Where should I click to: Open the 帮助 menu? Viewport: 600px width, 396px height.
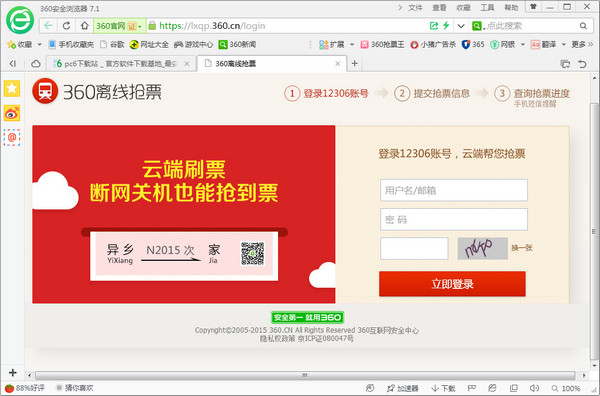click(x=511, y=7)
